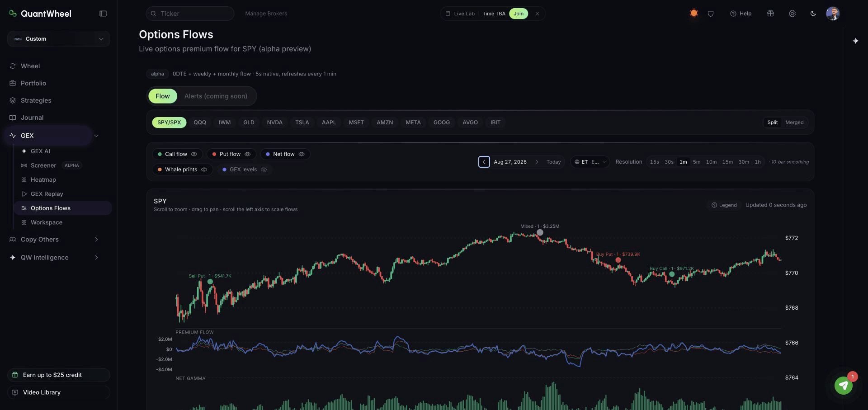Switch to Merged chart view
Viewport: 868px width, 410px height.
point(794,123)
